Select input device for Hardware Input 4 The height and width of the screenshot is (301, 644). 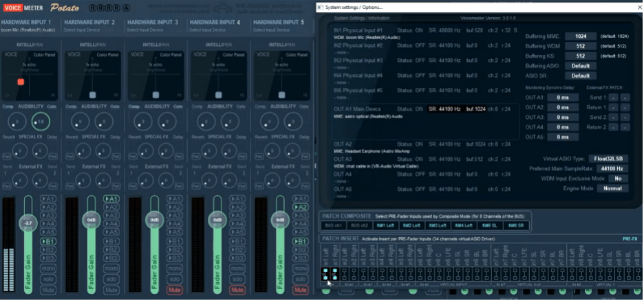(x=208, y=30)
